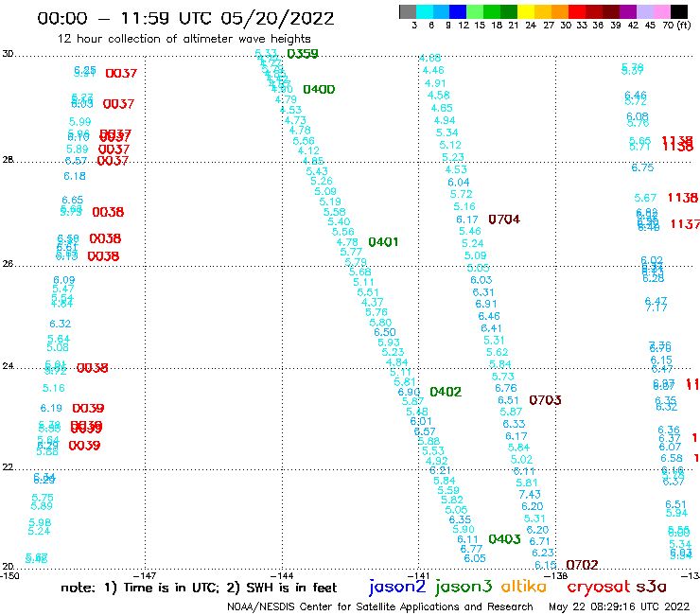Click the longitude axis label "-138"
The image size is (700, 615).
[x=556, y=575]
